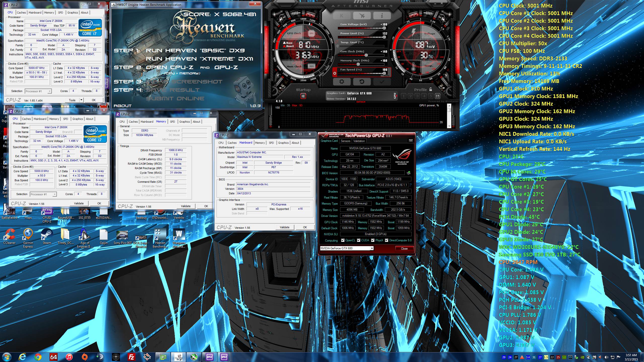
Task: Save GPU BIOS via chip icon
Action: [x=409, y=173]
